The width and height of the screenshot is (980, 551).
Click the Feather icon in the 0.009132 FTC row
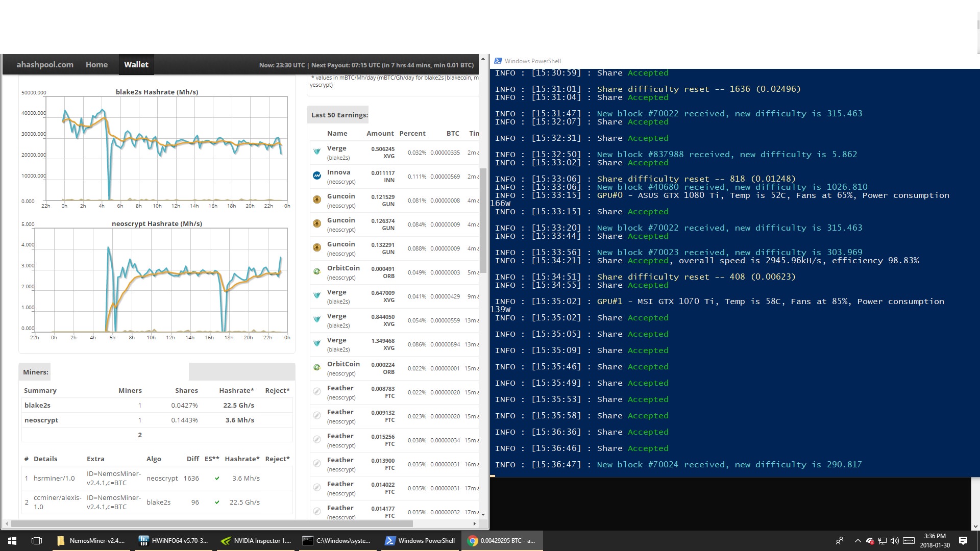pos(317,415)
